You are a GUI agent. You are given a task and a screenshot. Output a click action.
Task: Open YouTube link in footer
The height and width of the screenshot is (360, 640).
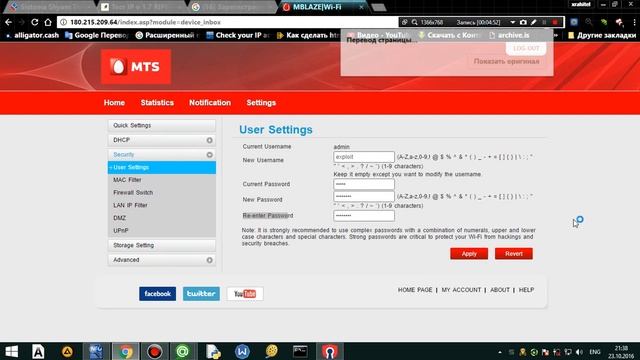click(x=245, y=294)
